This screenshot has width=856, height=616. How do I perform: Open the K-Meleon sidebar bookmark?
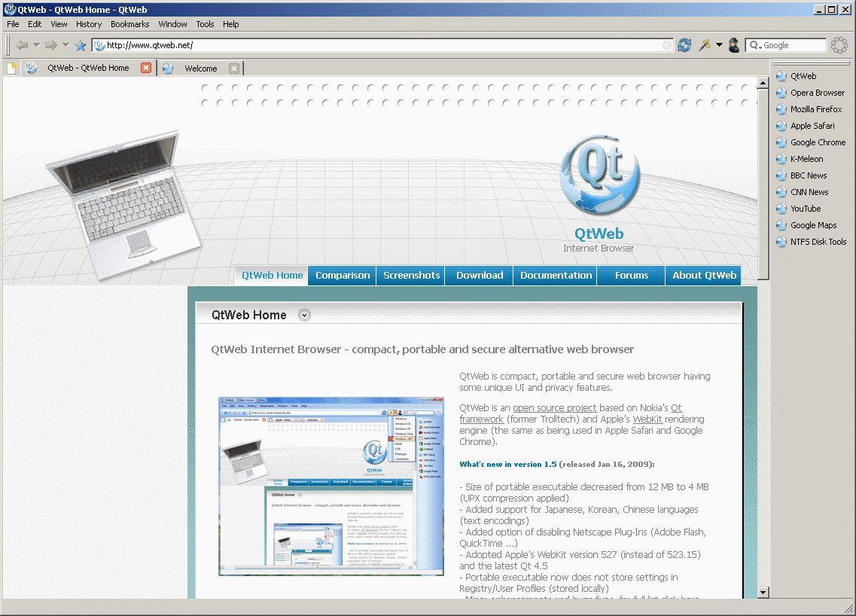pyautogui.click(x=800, y=159)
